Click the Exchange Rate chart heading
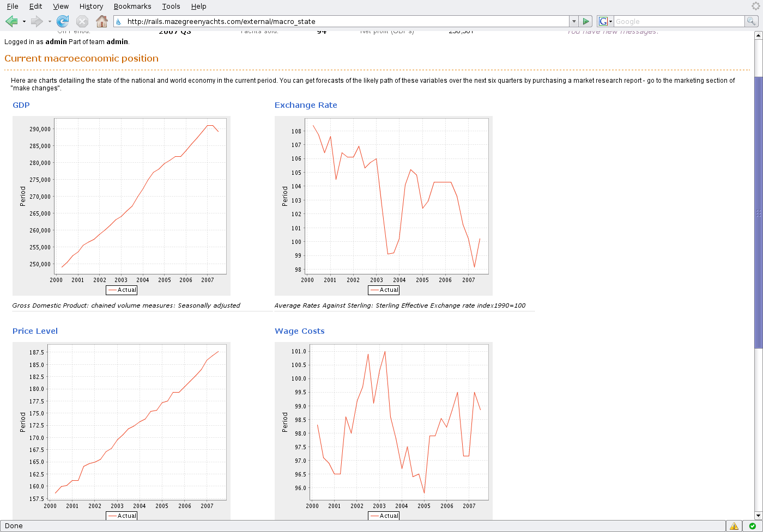This screenshot has width=763, height=532. [306, 105]
